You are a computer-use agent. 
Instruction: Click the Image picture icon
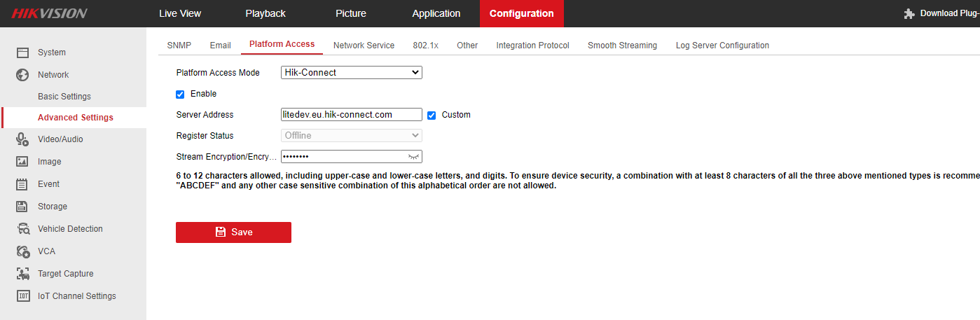pyautogui.click(x=22, y=162)
